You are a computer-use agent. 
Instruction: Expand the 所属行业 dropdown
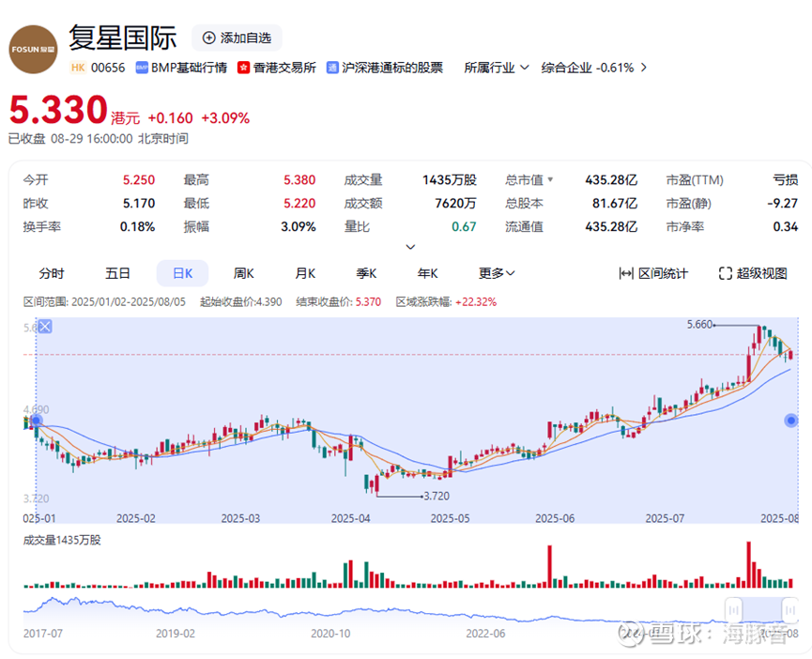tap(496, 68)
